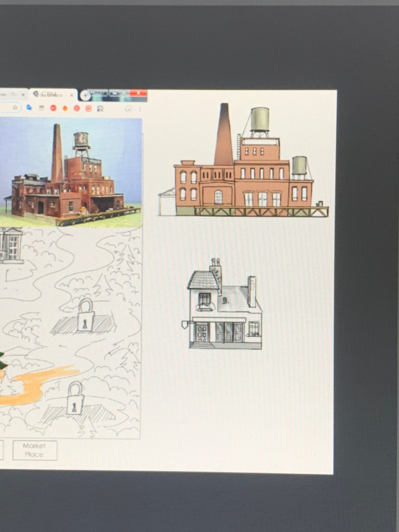Image resolution: width=399 pixels, height=532 pixels.
Task: Click the Cast media icon in toolbar
Action: 100,108
